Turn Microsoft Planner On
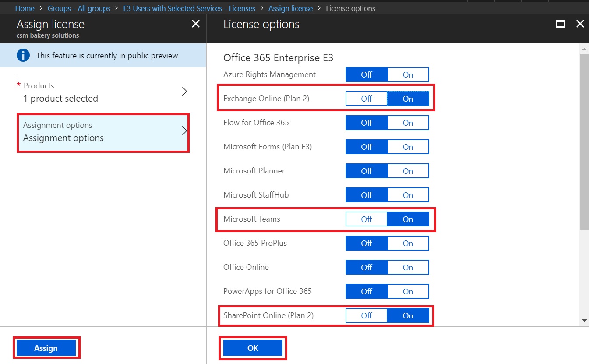Screen dimensions: 589x364 pyautogui.click(x=408, y=171)
